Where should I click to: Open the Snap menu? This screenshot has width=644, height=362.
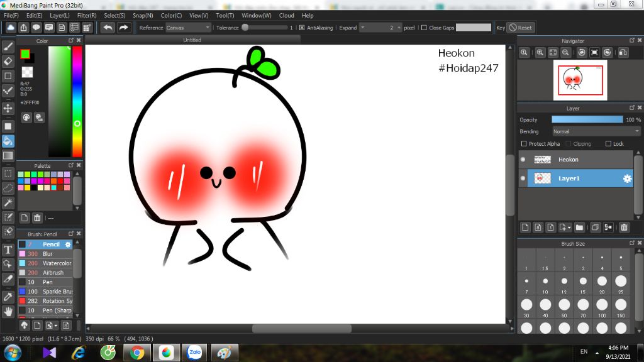click(x=143, y=15)
